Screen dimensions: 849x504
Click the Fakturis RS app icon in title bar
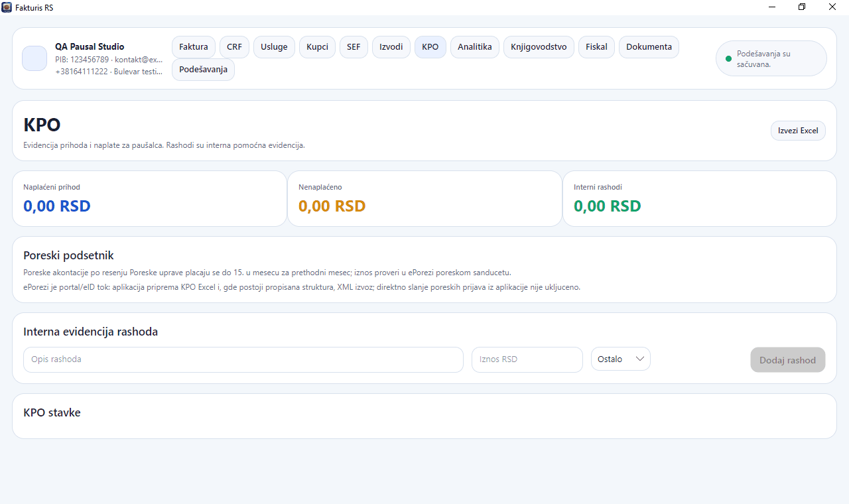click(7, 7)
